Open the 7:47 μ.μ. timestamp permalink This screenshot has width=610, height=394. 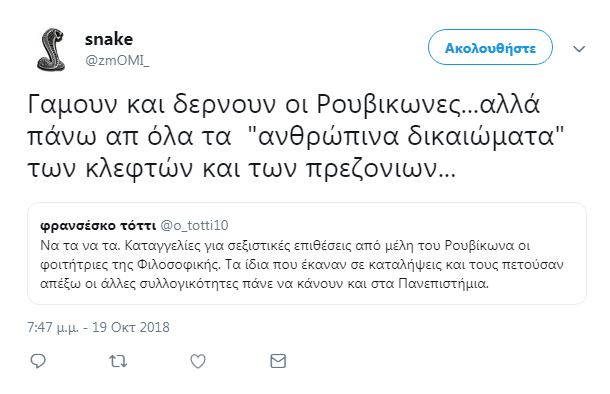(x=53, y=327)
